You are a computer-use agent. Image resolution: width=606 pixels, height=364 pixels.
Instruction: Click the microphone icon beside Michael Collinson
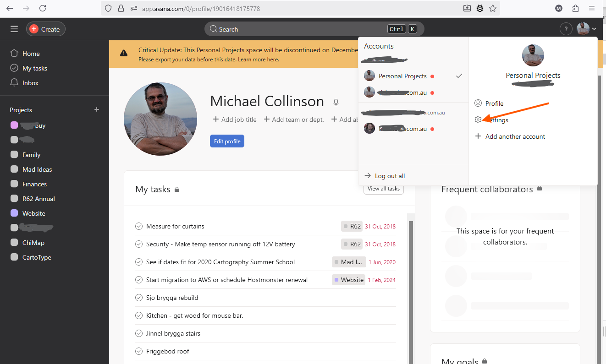pos(336,102)
